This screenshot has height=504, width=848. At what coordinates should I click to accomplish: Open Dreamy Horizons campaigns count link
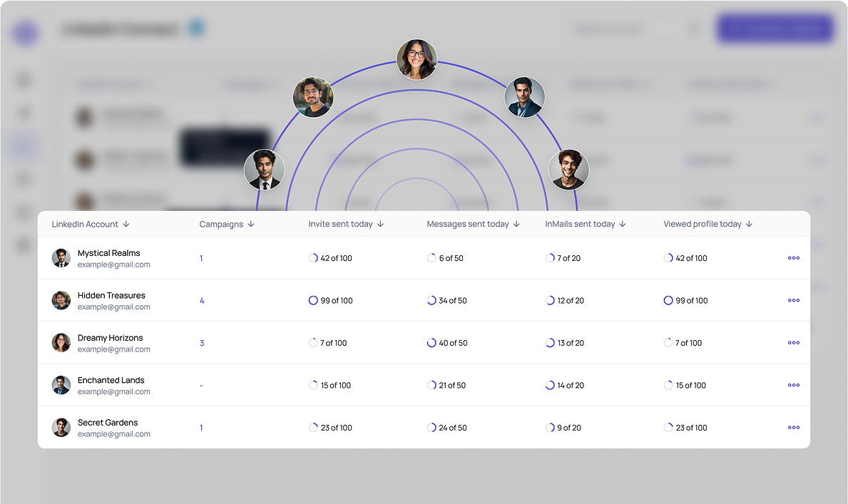(202, 343)
